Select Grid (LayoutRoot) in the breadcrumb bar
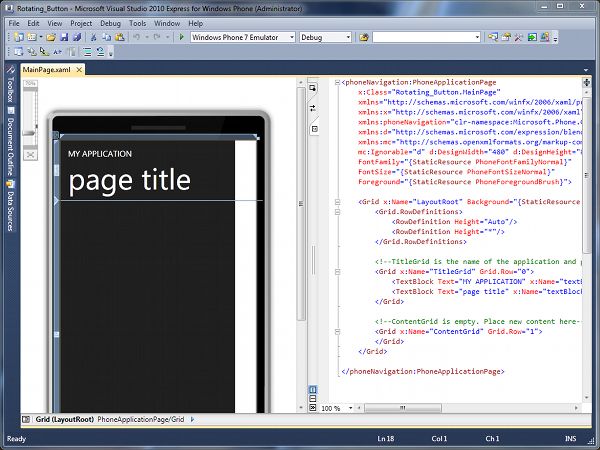This screenshot has height=450, width=600. 64,419
